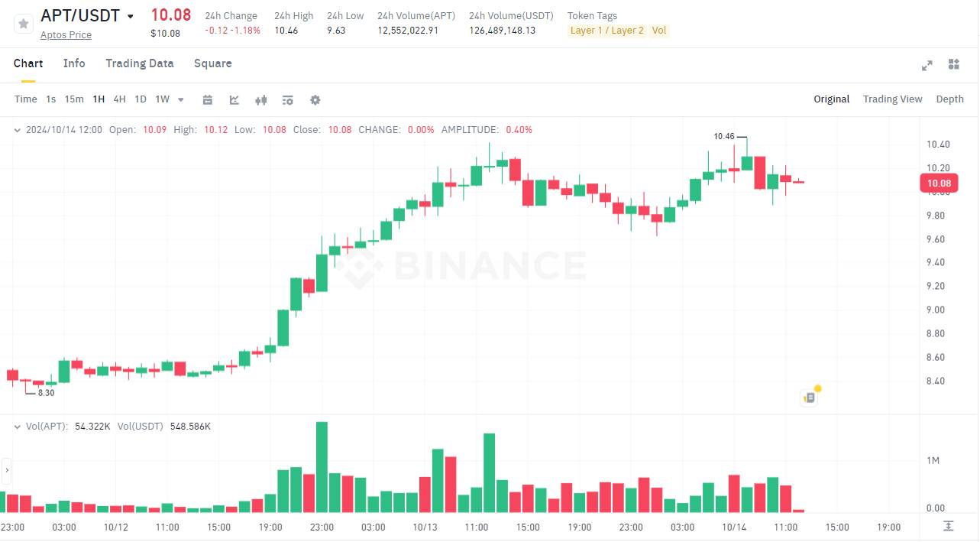Viewport: 980px width, 542px height.
Task: Switch to Trading View chart
Action: 893,99
